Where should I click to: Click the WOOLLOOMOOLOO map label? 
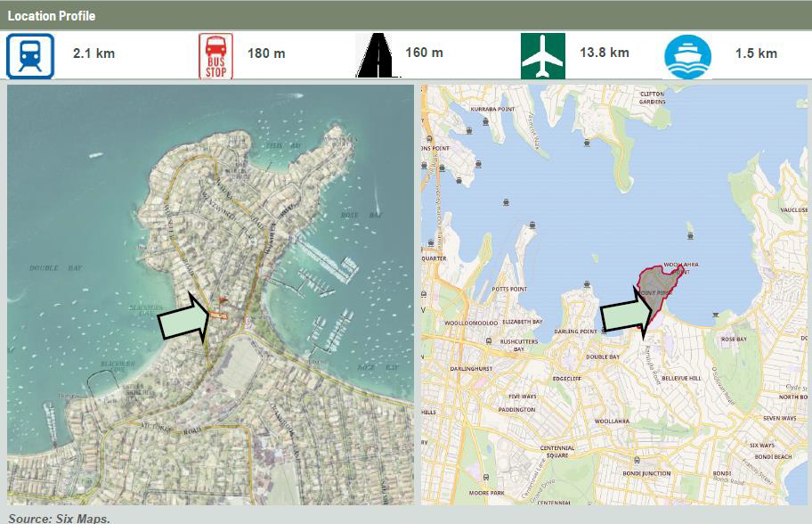coord(471,323)
